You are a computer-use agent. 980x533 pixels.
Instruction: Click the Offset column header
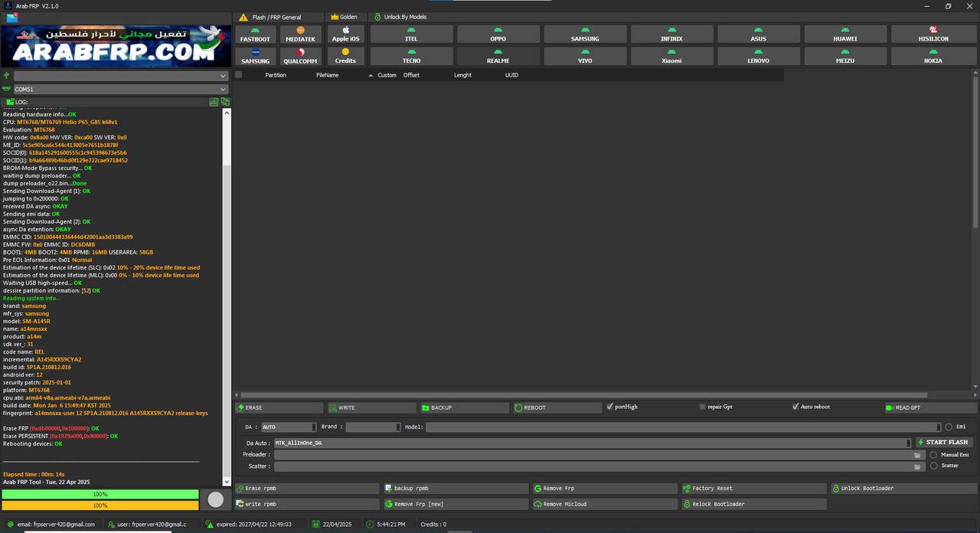[x=411, y=75]
